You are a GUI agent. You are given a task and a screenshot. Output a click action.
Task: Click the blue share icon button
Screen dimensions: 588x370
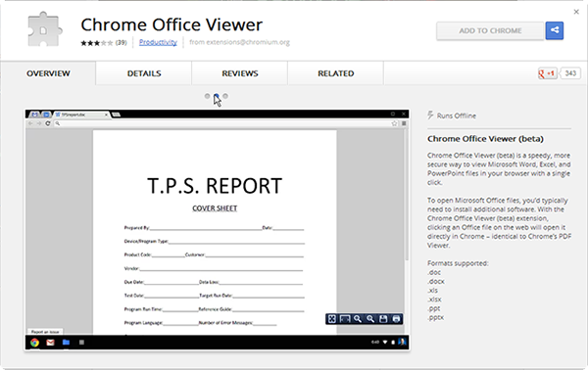[x=555, y=30]
